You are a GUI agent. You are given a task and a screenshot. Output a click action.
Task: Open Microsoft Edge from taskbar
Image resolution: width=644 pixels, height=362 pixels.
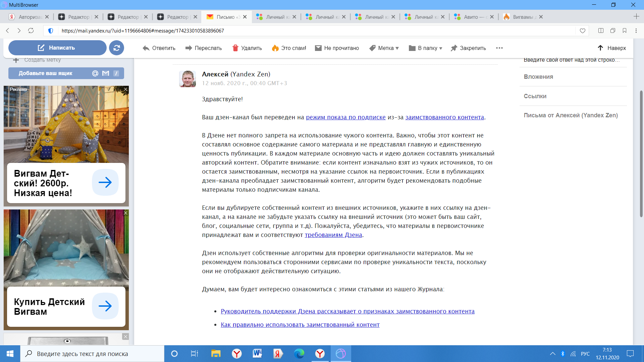[299, 354]
